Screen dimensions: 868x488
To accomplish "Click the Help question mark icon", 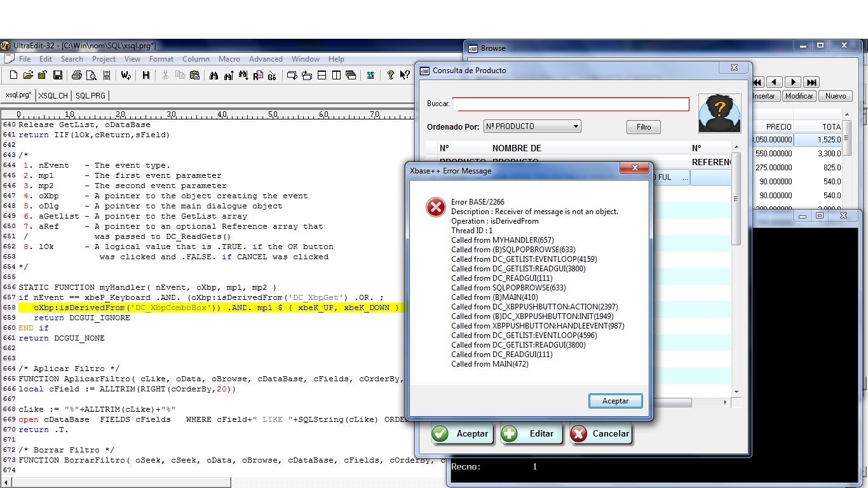I will pyautogui.click(x=390, y=75).
